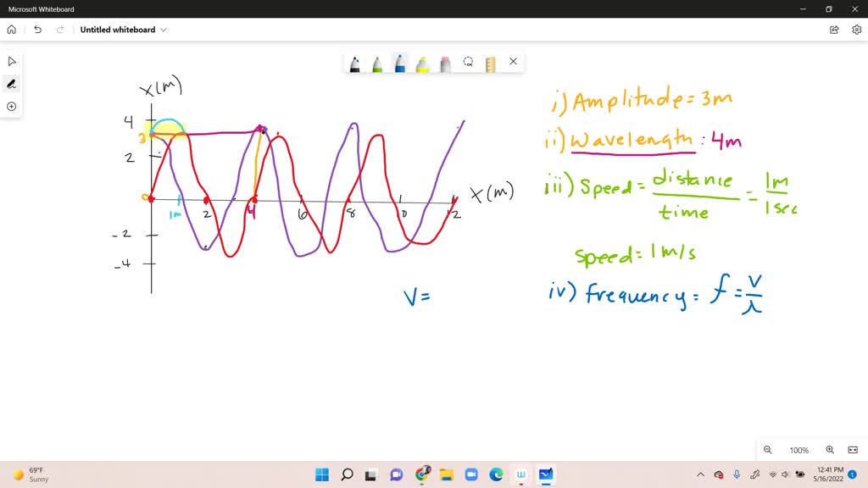Screen dimensions: 868x488
Task: Toggle the Whiteboard settings gear
Action: click(x=856, y=28)
